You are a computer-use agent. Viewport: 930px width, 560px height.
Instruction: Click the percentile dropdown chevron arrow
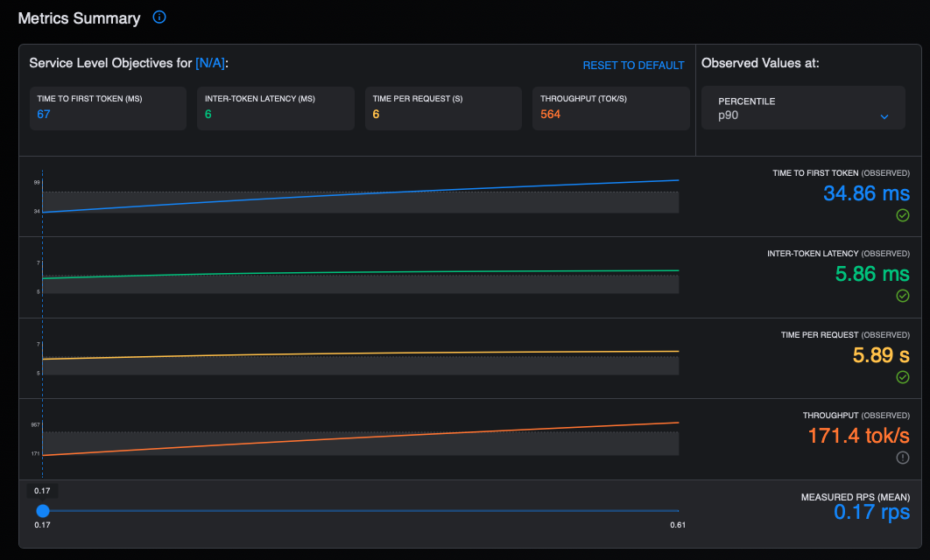(884, 116)
